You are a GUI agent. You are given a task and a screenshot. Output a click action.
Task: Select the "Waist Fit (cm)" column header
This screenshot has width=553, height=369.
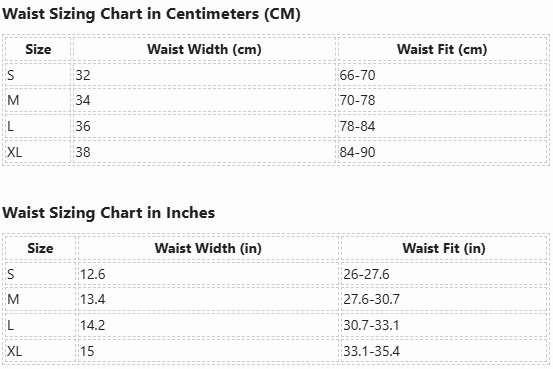(x=442, y=49)
